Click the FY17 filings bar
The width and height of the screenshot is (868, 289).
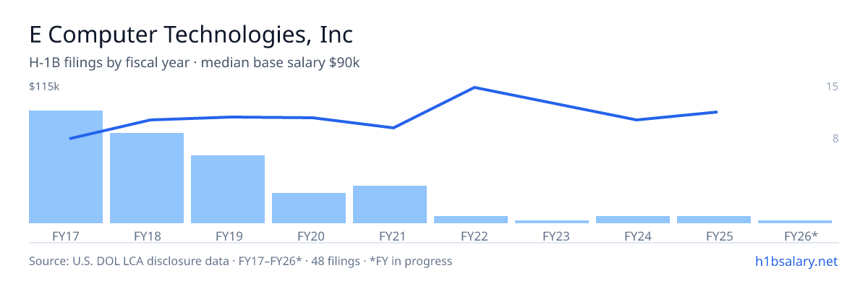point(66,167)
